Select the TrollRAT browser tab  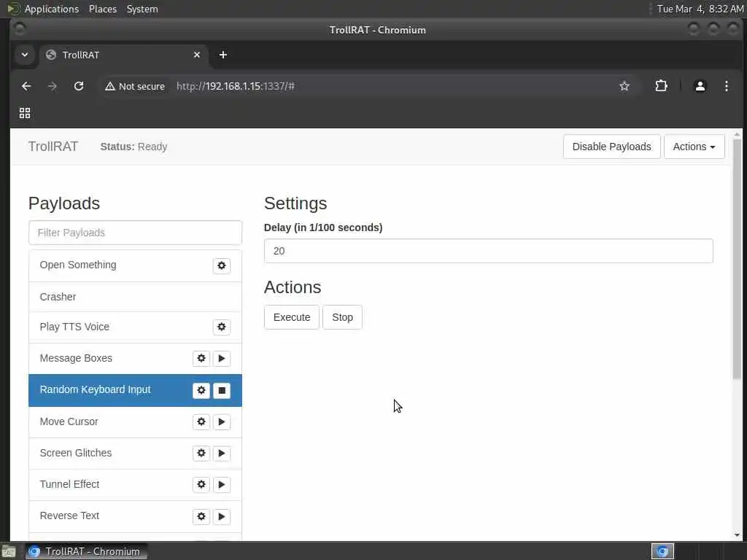click(x=123, y=55)
